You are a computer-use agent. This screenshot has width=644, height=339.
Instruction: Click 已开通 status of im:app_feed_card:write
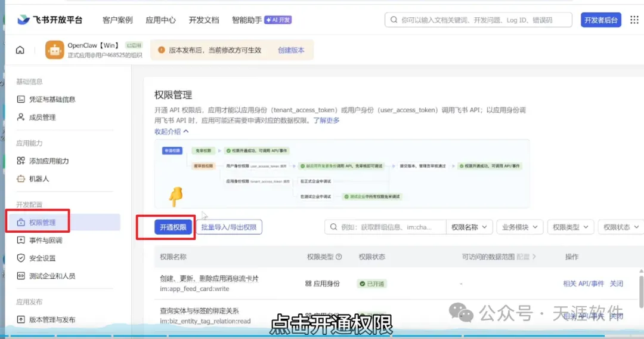pyautogui.click(x=371, y=283)
